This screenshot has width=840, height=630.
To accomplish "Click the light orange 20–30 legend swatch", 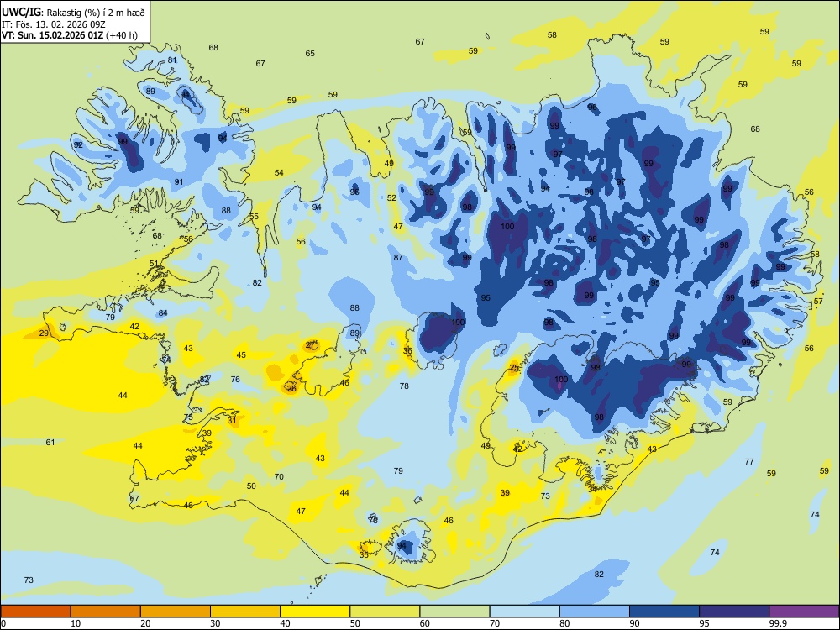I will [x=176, y=612].
